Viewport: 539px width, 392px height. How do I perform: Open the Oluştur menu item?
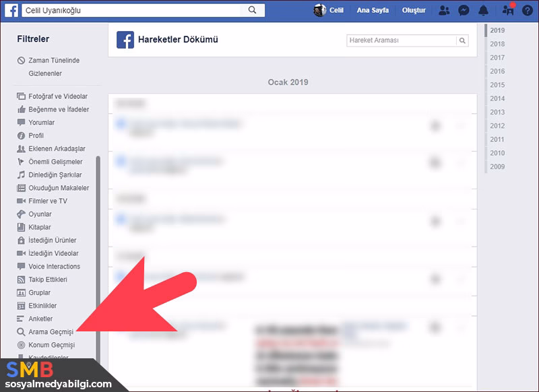click(413, 10)
